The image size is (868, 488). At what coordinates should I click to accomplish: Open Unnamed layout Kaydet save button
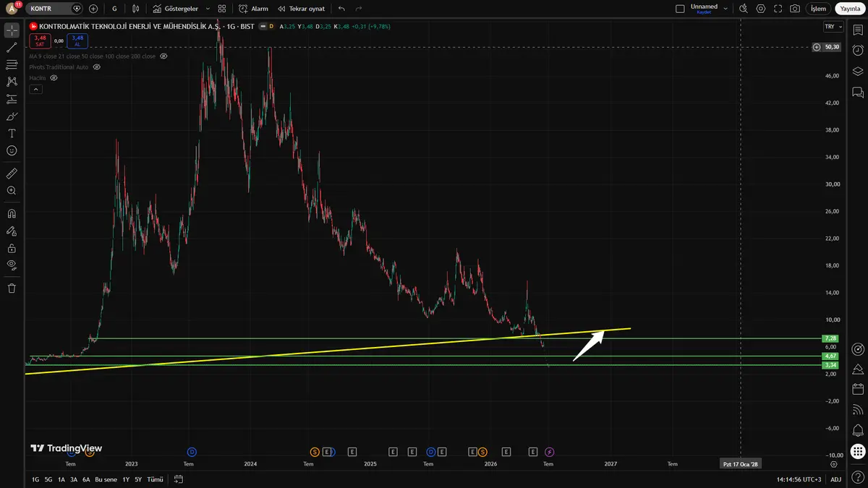[x=704, y=9]
